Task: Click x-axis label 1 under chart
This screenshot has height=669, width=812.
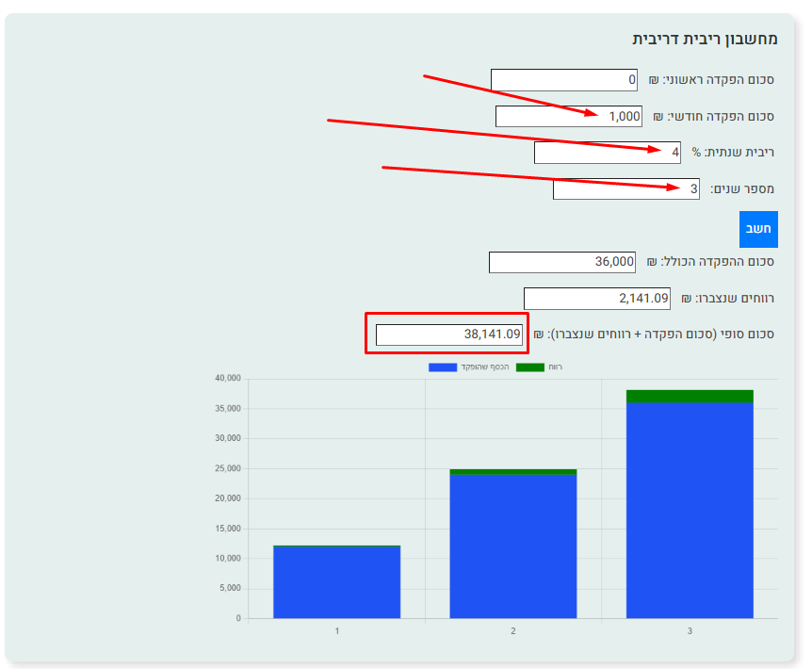Action: (337, 631)
